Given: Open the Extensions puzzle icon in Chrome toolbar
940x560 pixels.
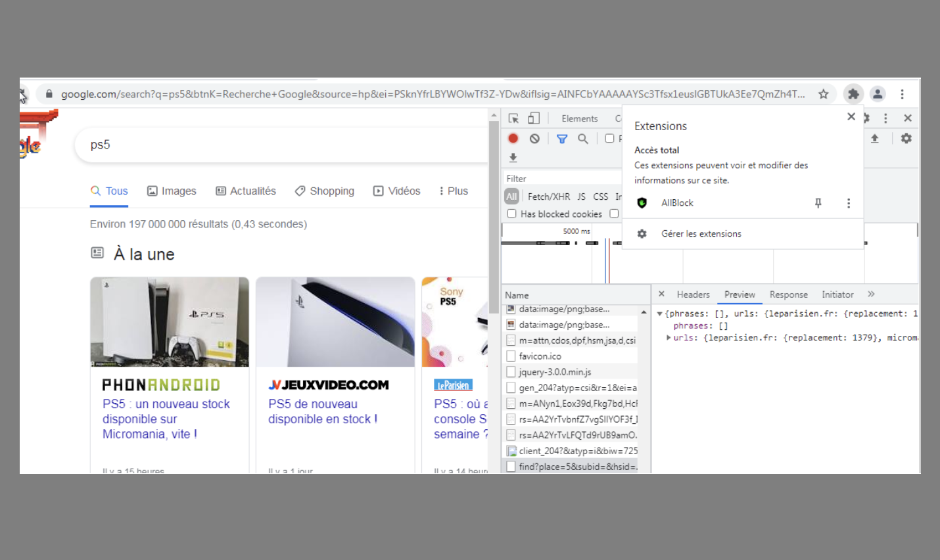Looking at the screenshot, I should 853,94.
